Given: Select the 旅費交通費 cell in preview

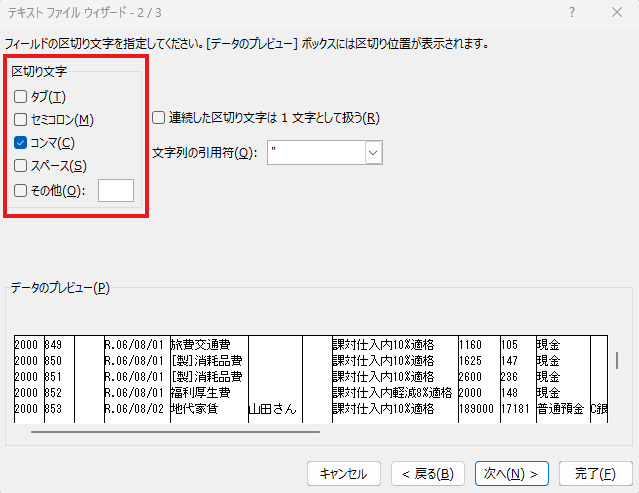Looking at the screenshot, I should (x=201, y=345).
